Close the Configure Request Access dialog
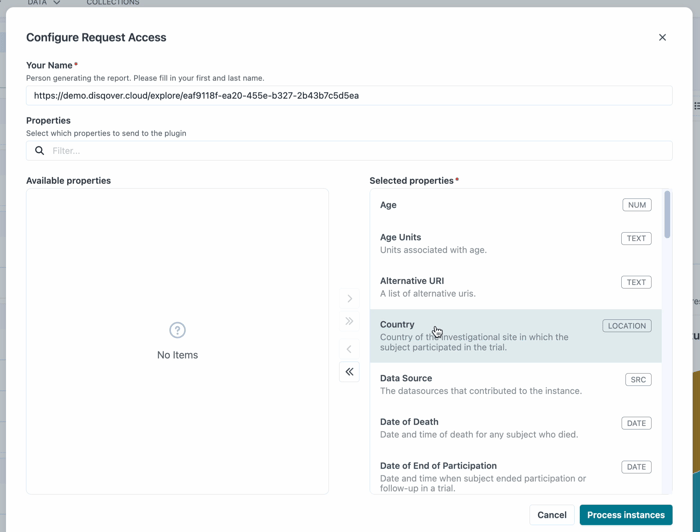This screenshot has height=532, width=700. pyautogui.click(x=662, y=37)
